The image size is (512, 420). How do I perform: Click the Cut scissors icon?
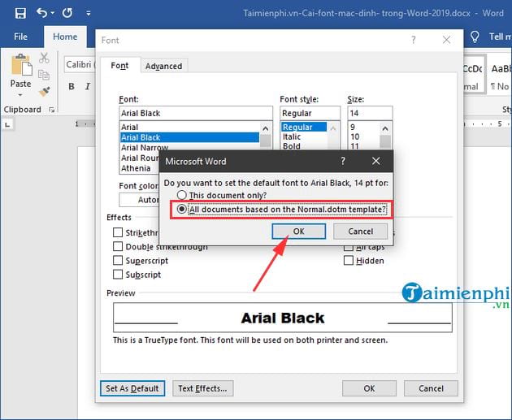point(44,58)
